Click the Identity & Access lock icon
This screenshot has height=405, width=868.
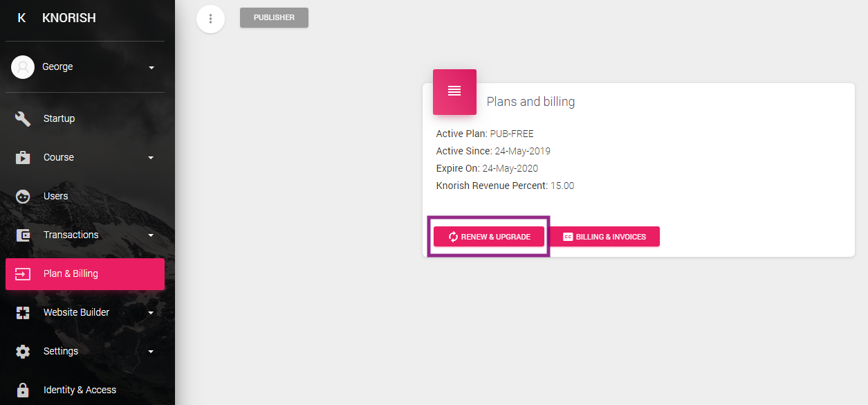(x=23, y=390)
